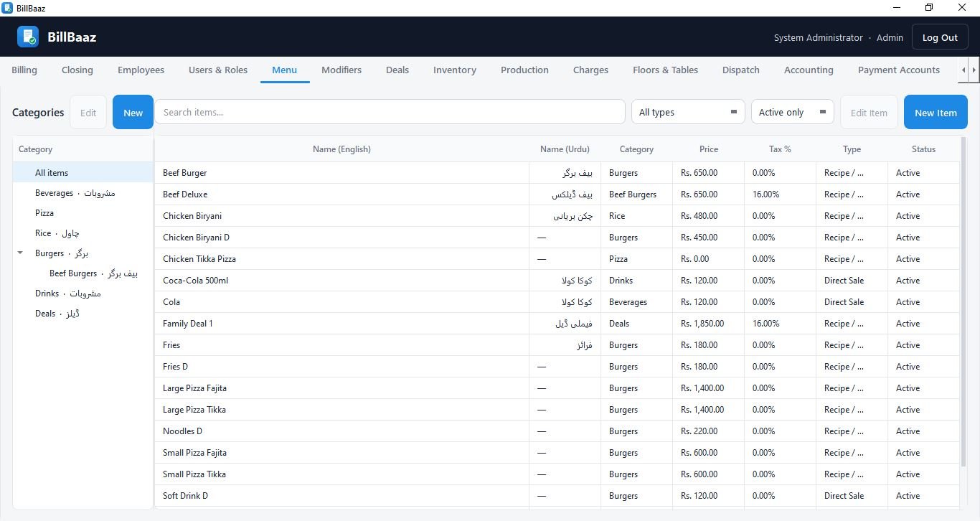Select the Family Deal 1 row

pos(557,324)
